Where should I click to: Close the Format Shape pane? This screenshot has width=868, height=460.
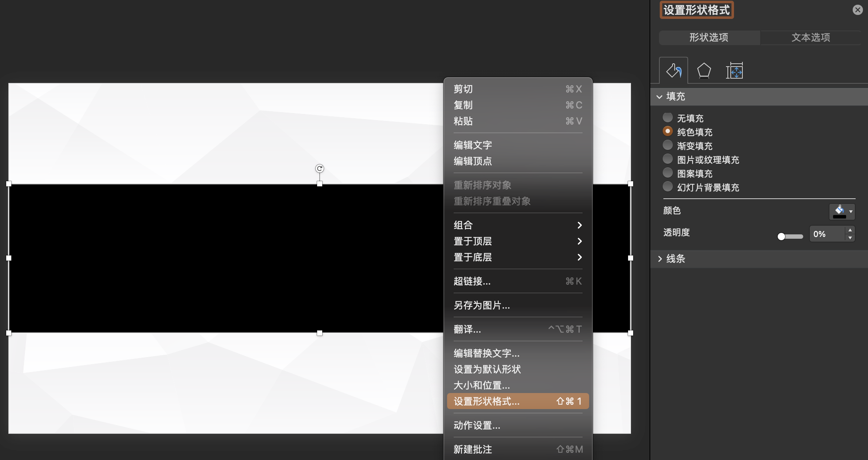tap(857, 10)
